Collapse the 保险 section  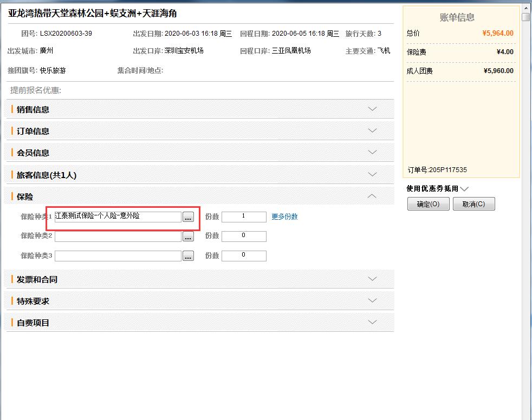[x=372, y=196]
